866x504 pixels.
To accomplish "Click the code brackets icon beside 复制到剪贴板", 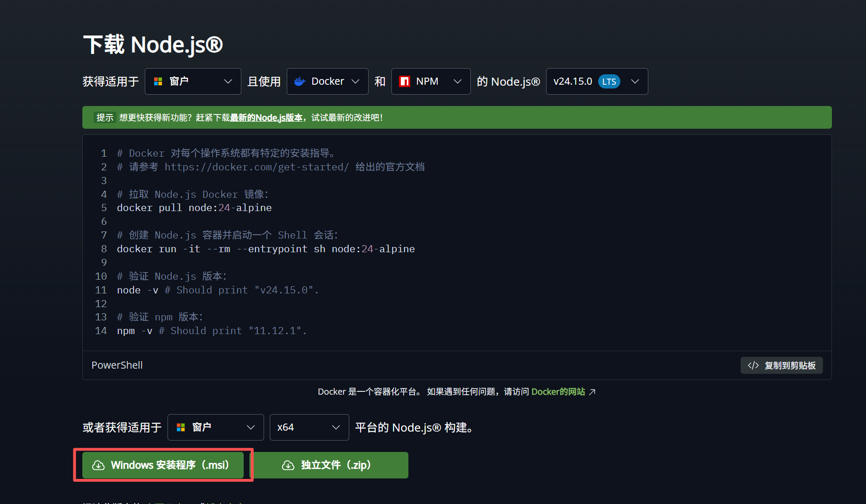I will pyautogui.click(x=753, y=365).
